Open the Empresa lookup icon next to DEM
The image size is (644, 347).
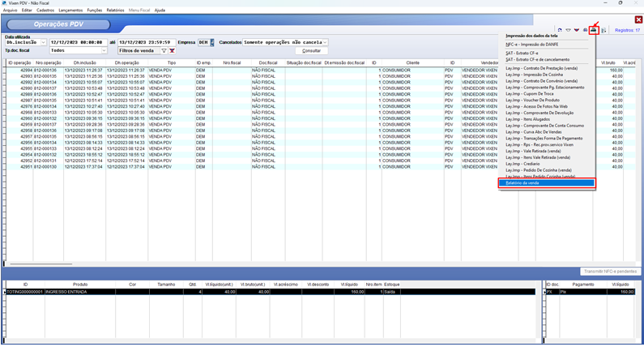(x=212, y=42)
